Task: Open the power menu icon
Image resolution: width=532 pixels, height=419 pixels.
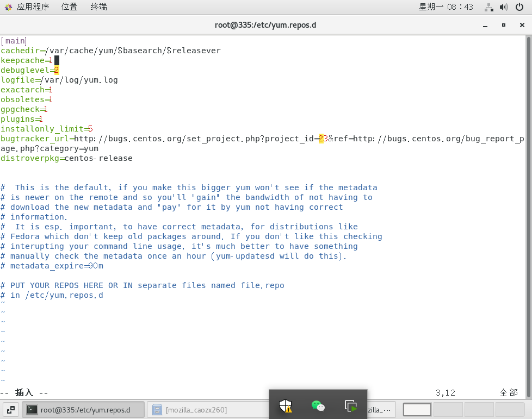Action: click(x=519, y=7)
